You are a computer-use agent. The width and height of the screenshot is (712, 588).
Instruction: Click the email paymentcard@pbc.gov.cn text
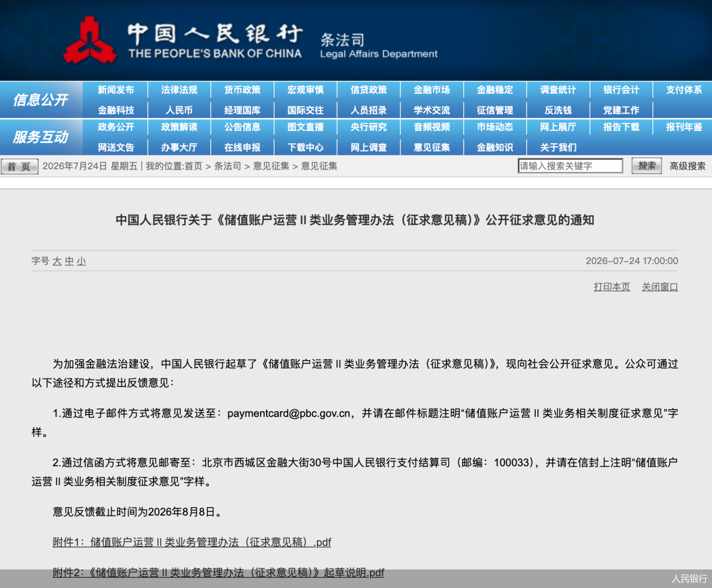coord(289,413)
